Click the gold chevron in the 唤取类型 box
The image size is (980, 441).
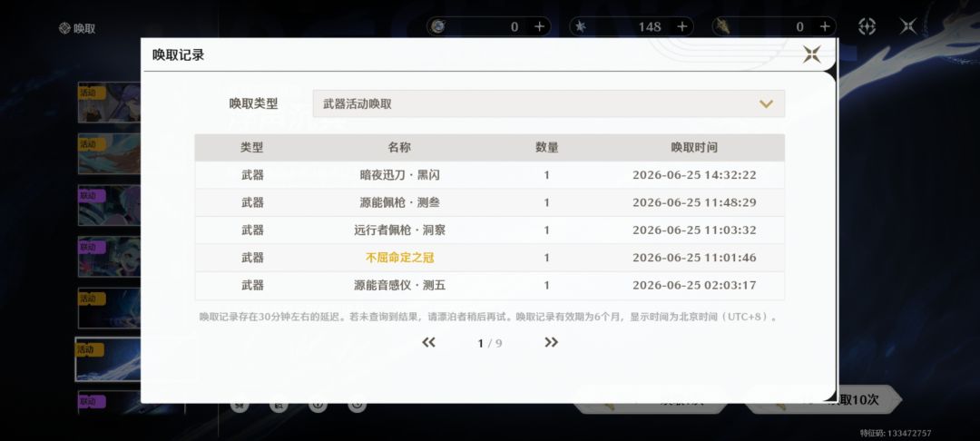[766, 103]
